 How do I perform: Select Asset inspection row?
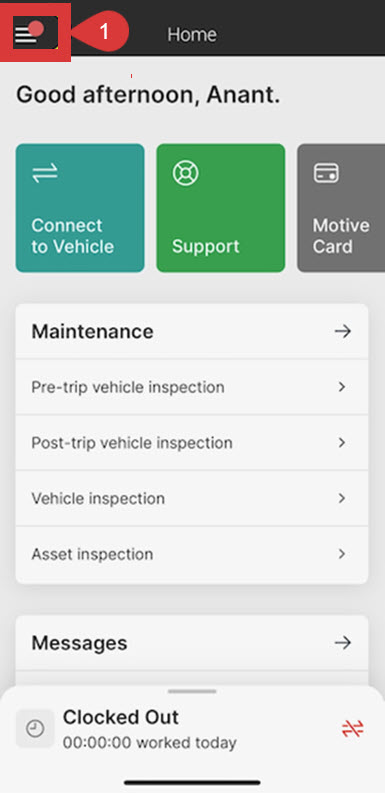pos(192,554)
